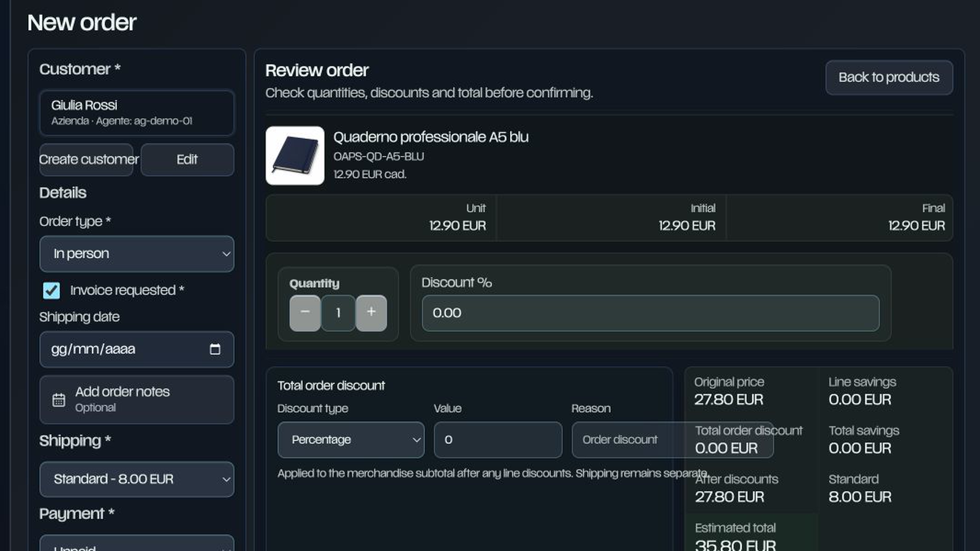
Task: Open Add order notes
Action: point(137,400)
